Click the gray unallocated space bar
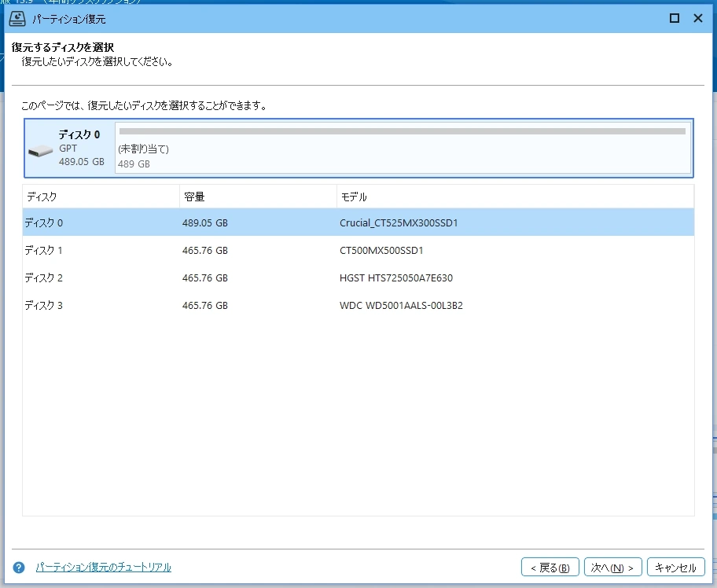717x588 pixels. [403, 131]
